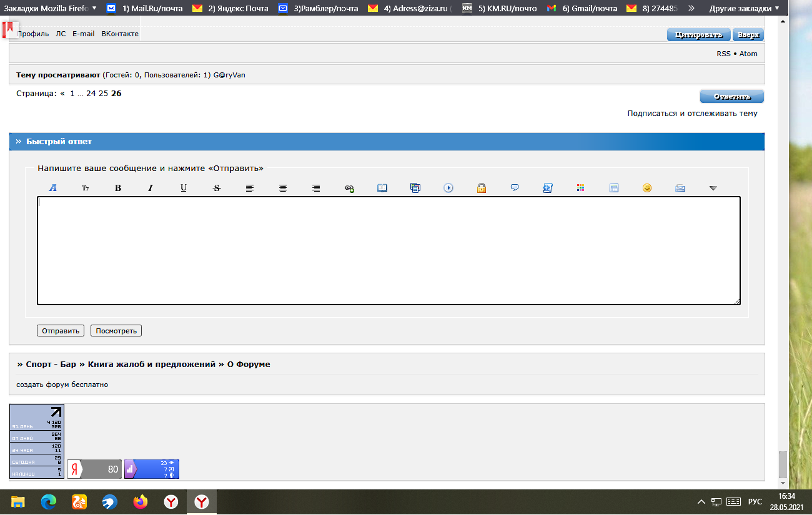The height and width of the screenshot is (515, 812).
Task: Open the 4) Adress@ziza.ru bookmark
Action: pyautogui.click(x=411, y=9)
